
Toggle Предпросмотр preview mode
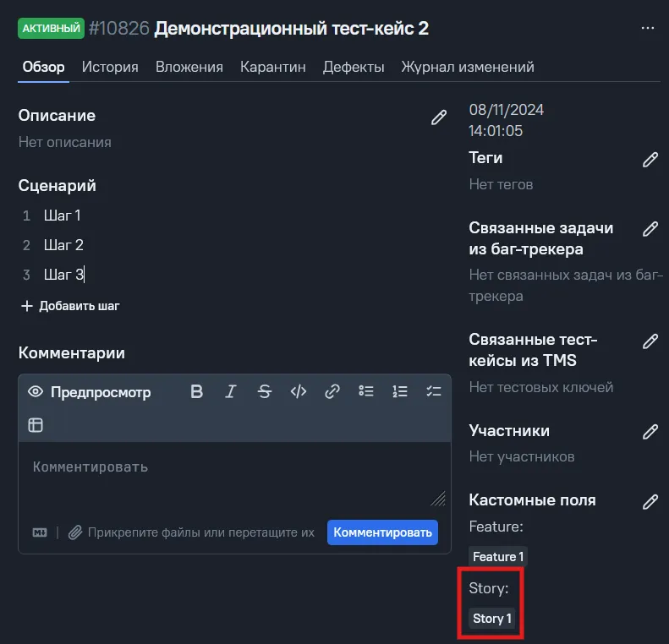click(89, 392)
